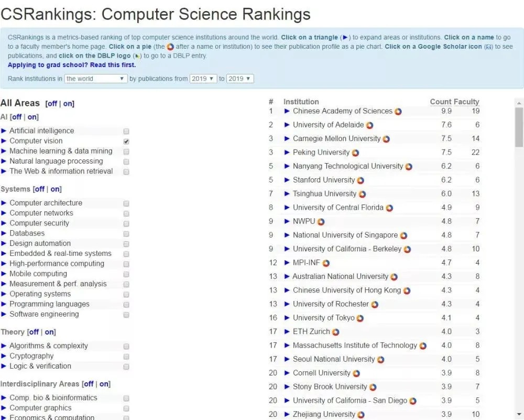The width and height of the screenshot is (524, 420).
Task: Open ETH Zurich pie chart icon
Action: [335, 332]
